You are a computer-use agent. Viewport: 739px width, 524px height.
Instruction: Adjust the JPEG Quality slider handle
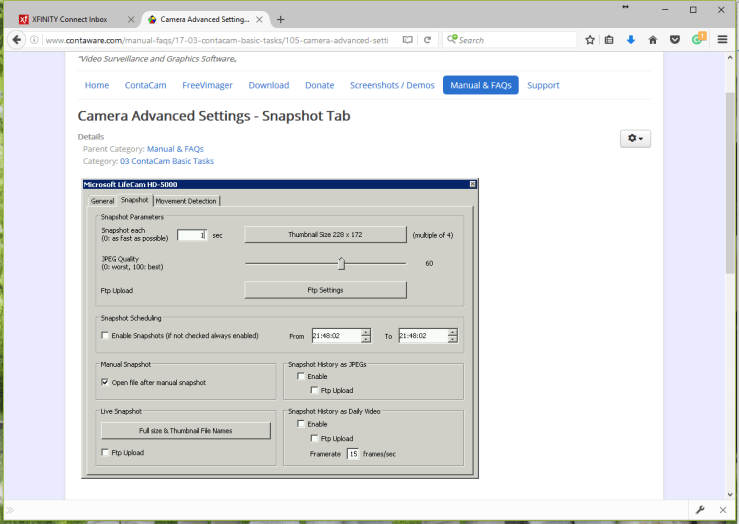341,264
